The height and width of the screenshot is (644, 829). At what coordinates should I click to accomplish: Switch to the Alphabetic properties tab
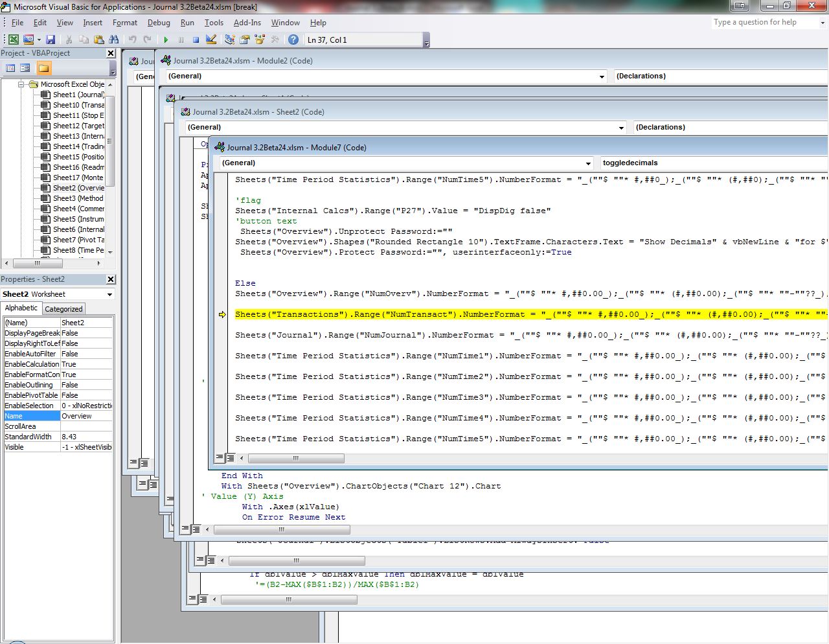tap(21, 308)
